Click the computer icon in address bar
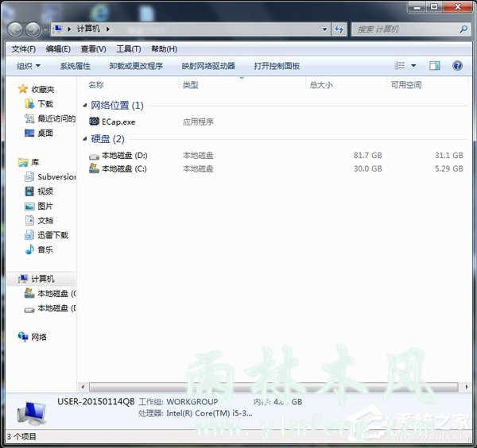The height and width of the screenshot is (448, 477). pos(57,29)
